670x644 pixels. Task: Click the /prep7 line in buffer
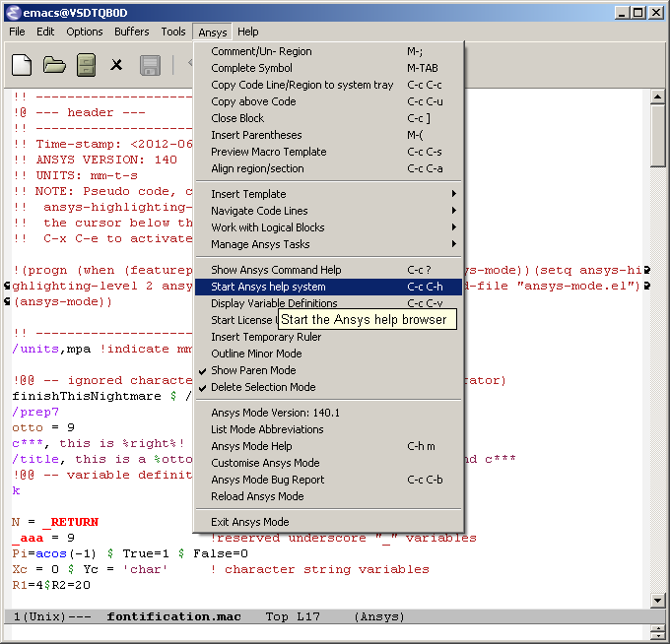click(x=35, y=413)
